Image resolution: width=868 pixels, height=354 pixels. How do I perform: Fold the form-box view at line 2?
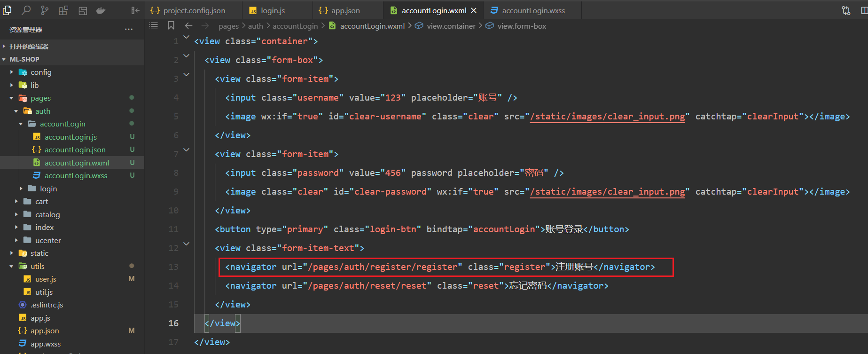click(187, 55)
